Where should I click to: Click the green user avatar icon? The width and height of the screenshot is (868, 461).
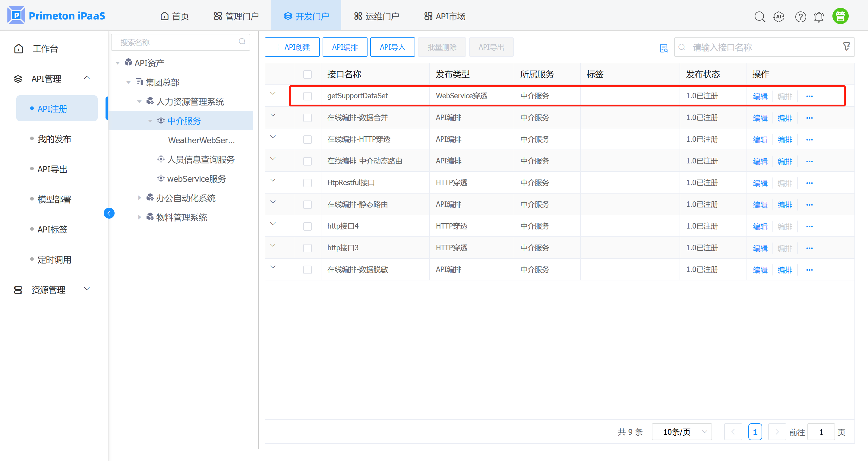click(x=840, y=16)
